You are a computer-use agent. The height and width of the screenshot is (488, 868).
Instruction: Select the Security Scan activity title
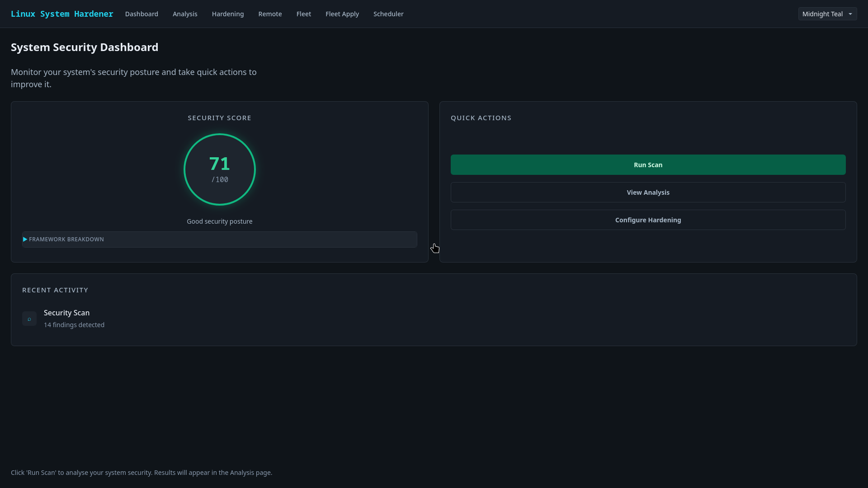tap(66, 313)
